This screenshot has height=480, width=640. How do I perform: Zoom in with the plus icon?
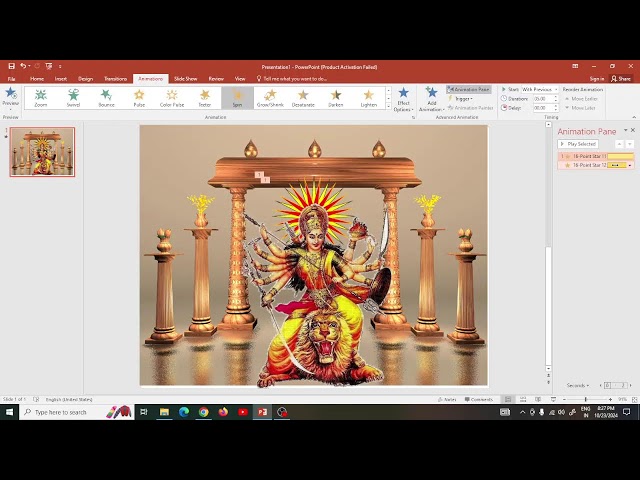(610, 399)
